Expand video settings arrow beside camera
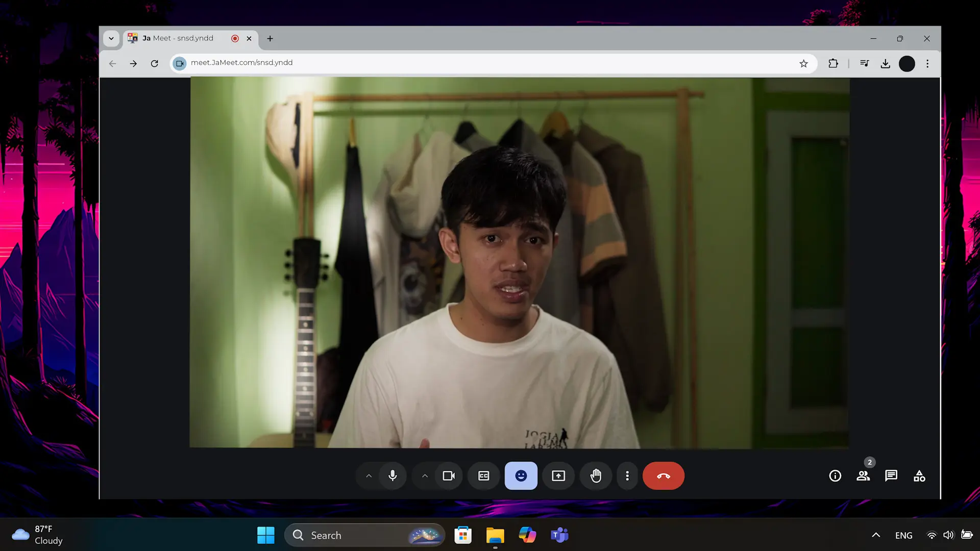 coord(425,475)
